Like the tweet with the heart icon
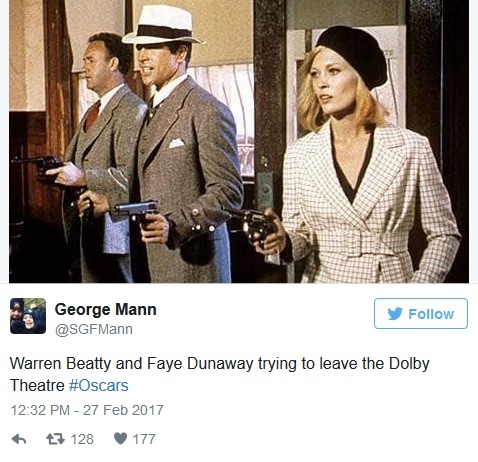 [120, 439]
